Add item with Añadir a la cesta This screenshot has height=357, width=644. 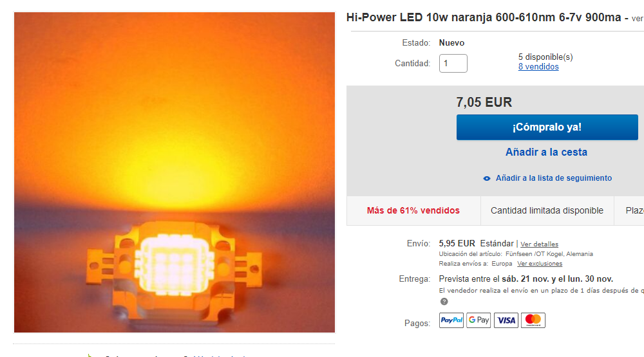pyautogui.click(x=546, y=152)
